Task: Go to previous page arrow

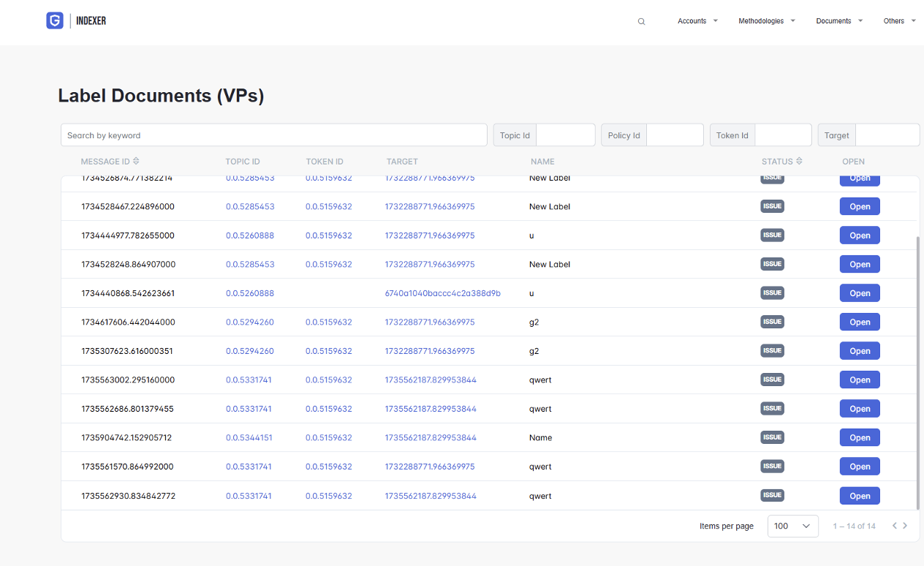Action: pos(894,526)
